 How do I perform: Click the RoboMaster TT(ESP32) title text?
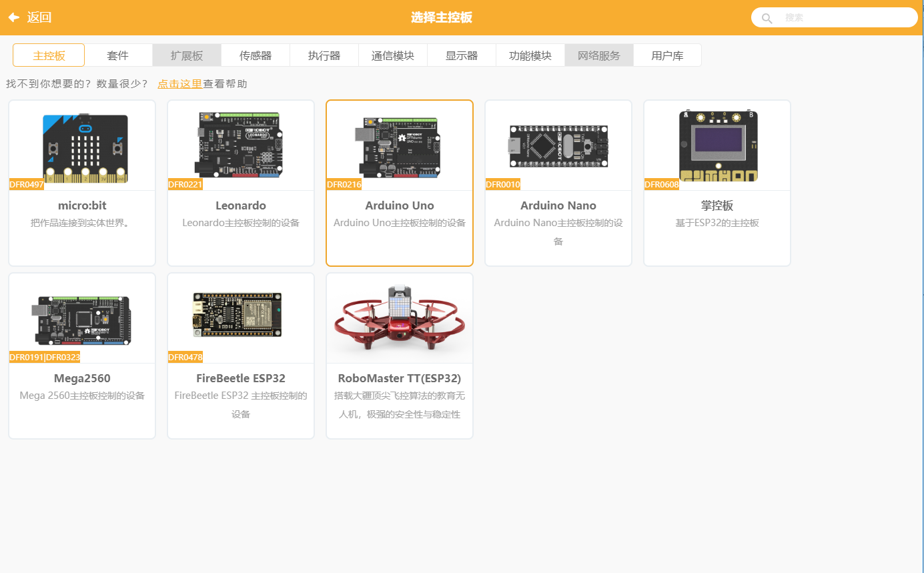coord(400,378)
